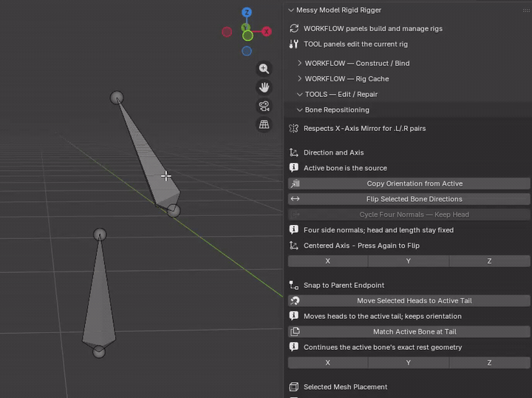Click the red X axis gizmo handle
This screenshot has height=398, width=532.
266,32
